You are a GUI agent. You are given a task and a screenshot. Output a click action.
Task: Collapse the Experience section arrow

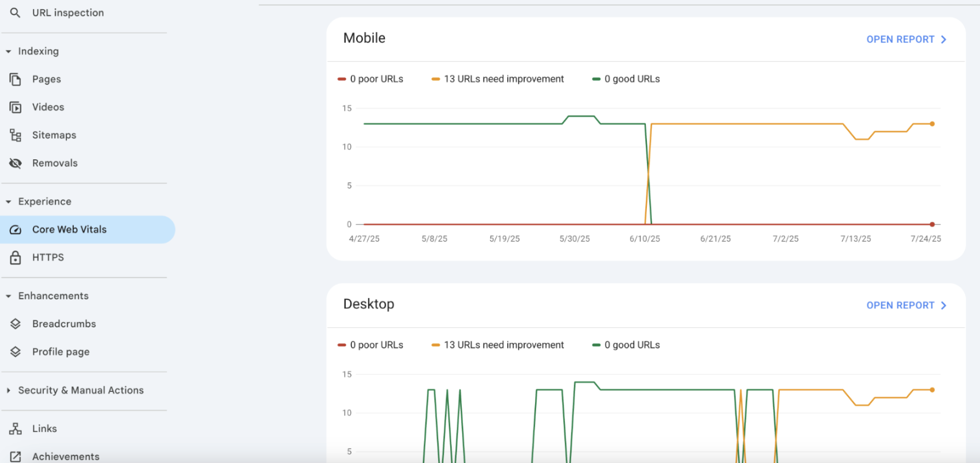9,201
